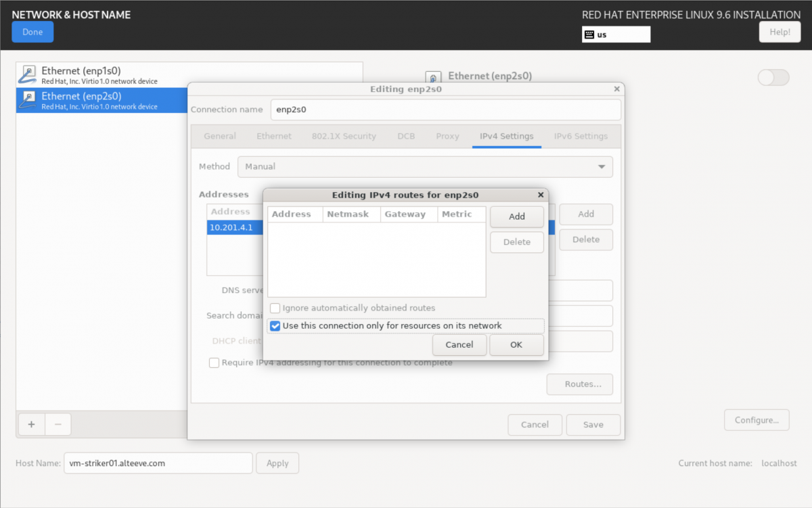Click the Host Name text field
Screen dimensions: 812x508
click(158, 463)
